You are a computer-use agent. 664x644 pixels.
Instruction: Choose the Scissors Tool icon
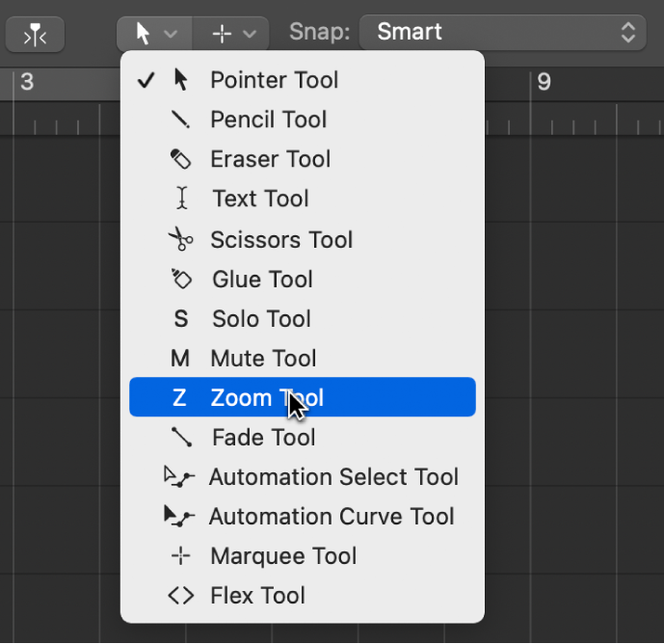pyautogui.click(x=180, y=239)
